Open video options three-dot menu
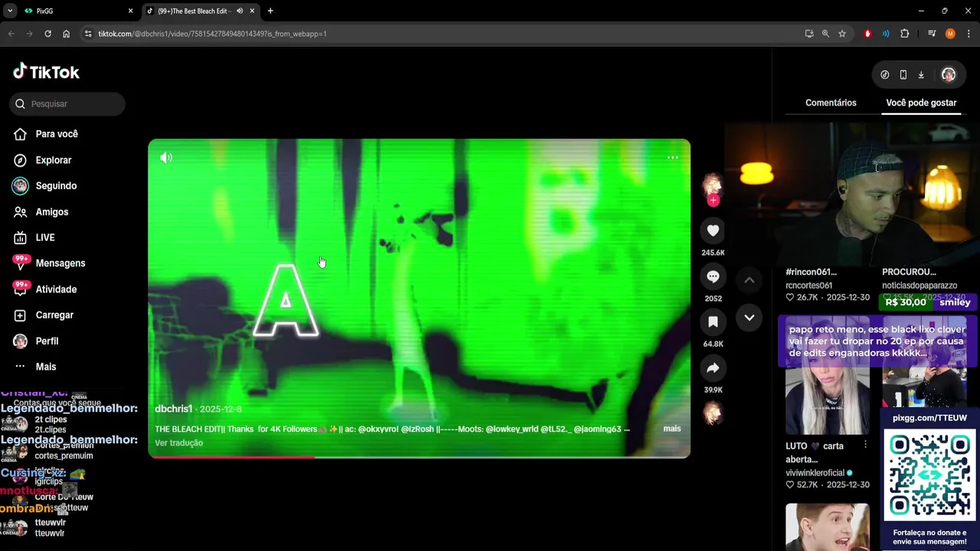Viewport: 980px width, 551px height. (x=672, y=158)
